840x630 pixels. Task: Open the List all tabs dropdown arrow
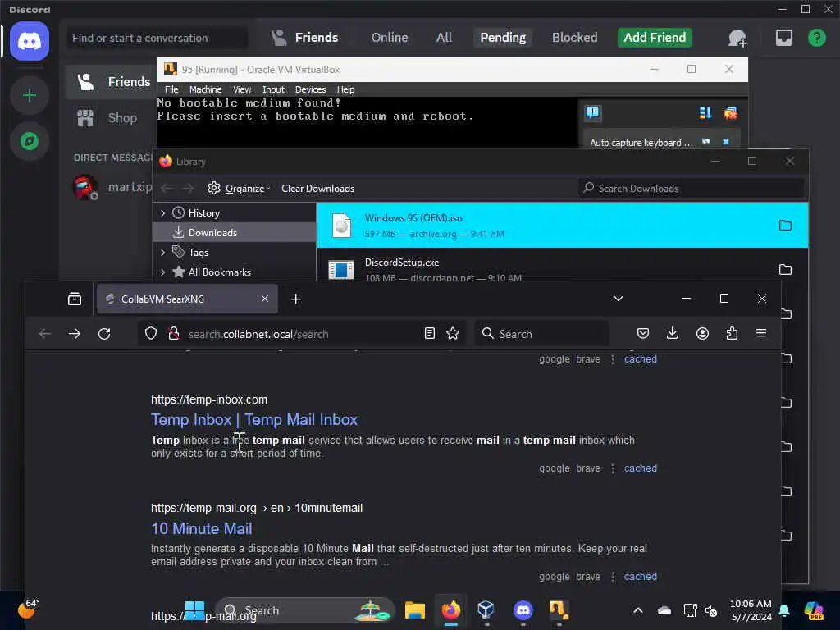(x=619, y=299)
